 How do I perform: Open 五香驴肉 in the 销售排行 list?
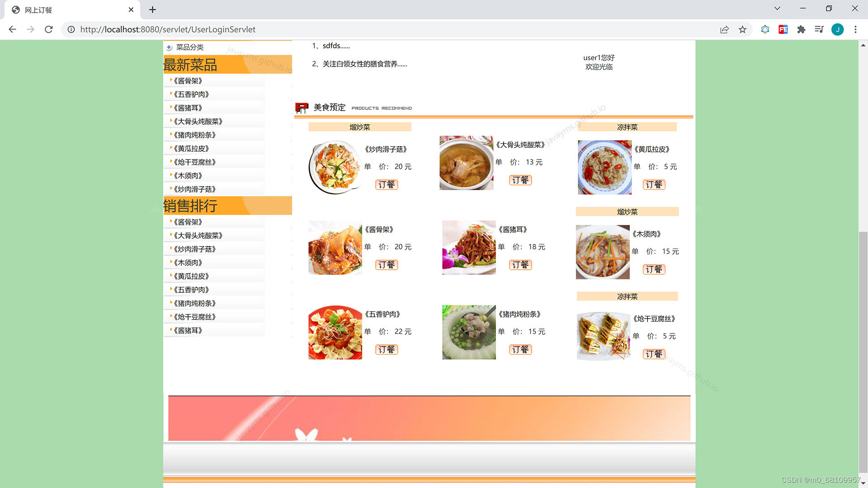click(x=191, y=290)
